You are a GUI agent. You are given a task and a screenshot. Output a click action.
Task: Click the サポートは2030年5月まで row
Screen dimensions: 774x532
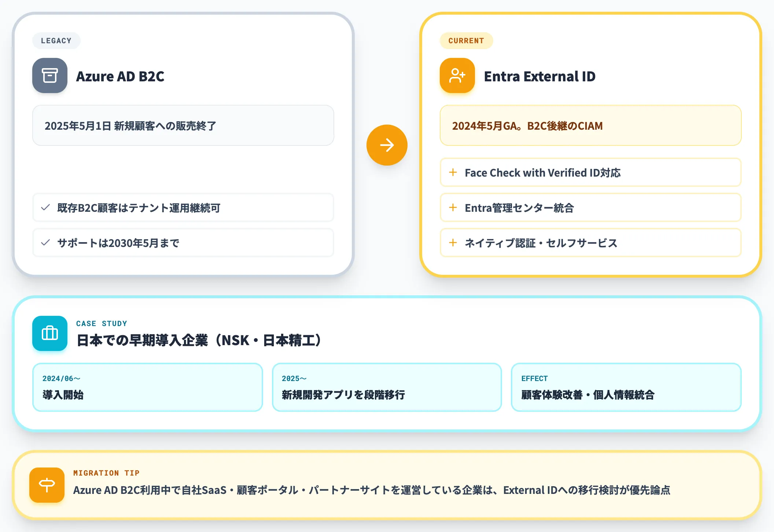(x=183, y=243)
